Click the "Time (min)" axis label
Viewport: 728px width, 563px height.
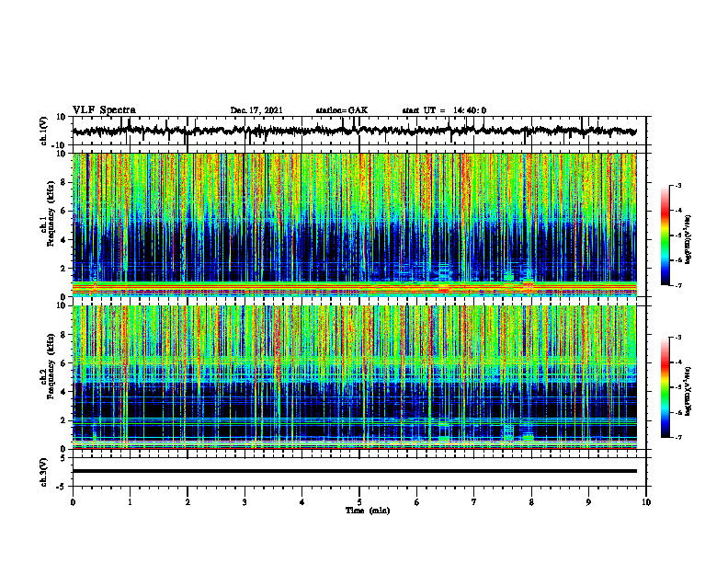[x=368, y=511]
